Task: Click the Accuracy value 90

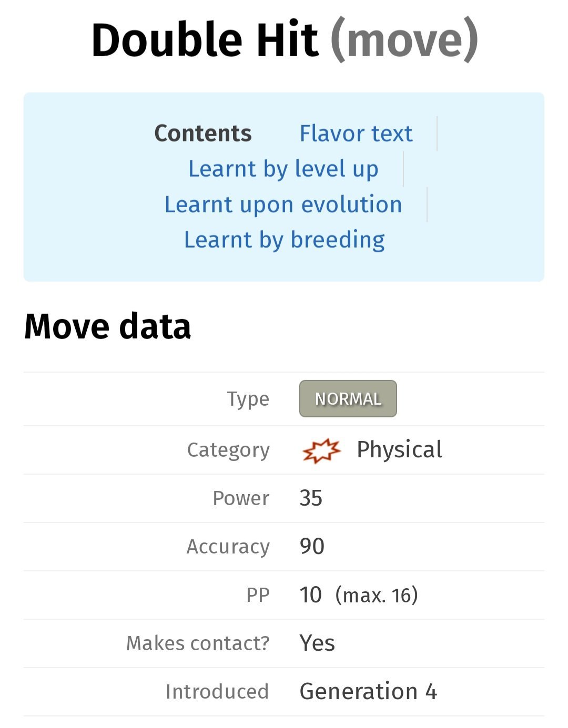Action: (x=312, y=547)
